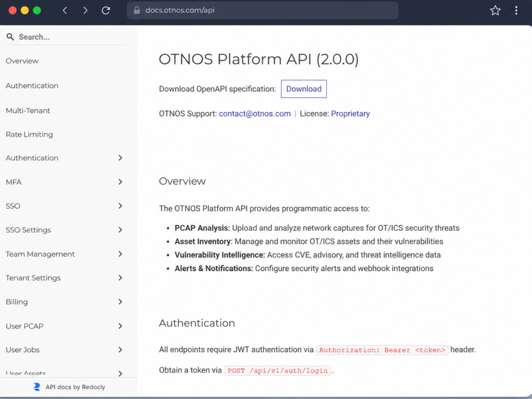Screen dimensions: 532x399
Task: Click the Authorization: Bearer <token> code snippet
Action: tap(382, 350)
